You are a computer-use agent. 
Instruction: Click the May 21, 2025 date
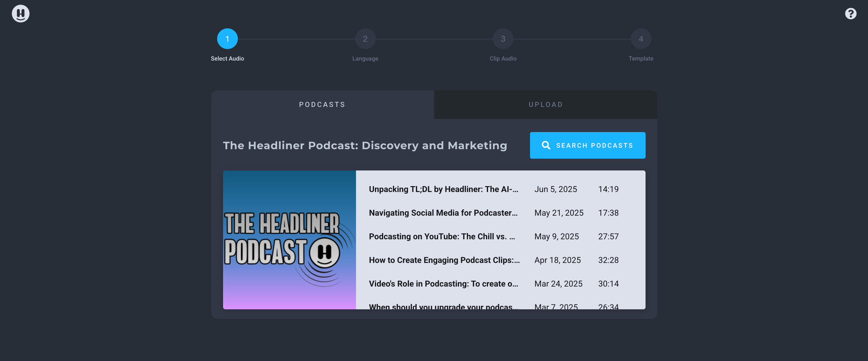559,213
